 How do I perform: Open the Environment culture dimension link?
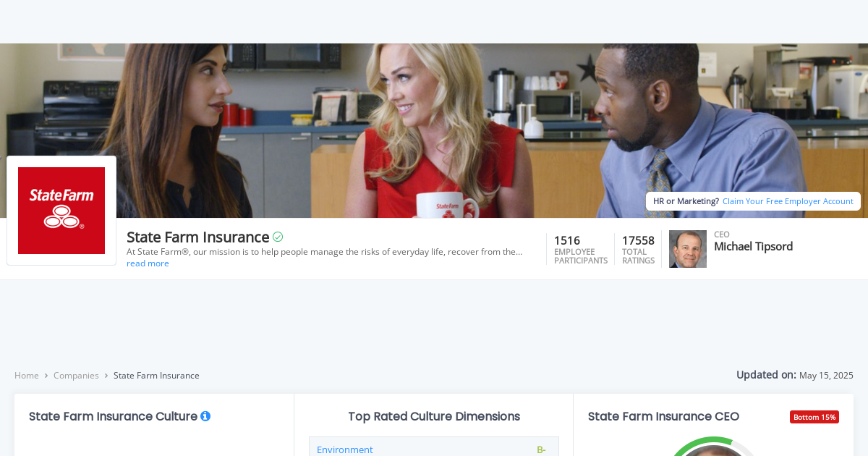point(345,449)
